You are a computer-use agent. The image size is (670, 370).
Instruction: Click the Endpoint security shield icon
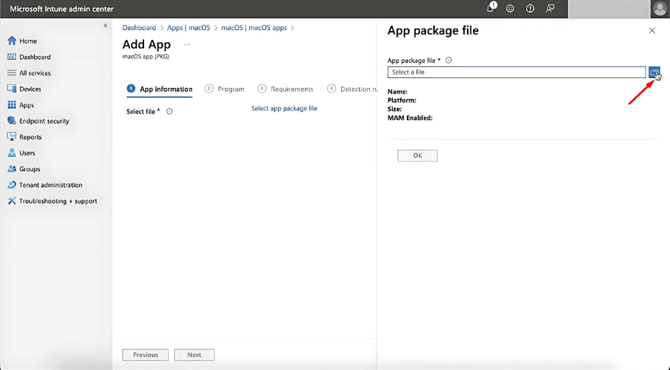(12, 121)
